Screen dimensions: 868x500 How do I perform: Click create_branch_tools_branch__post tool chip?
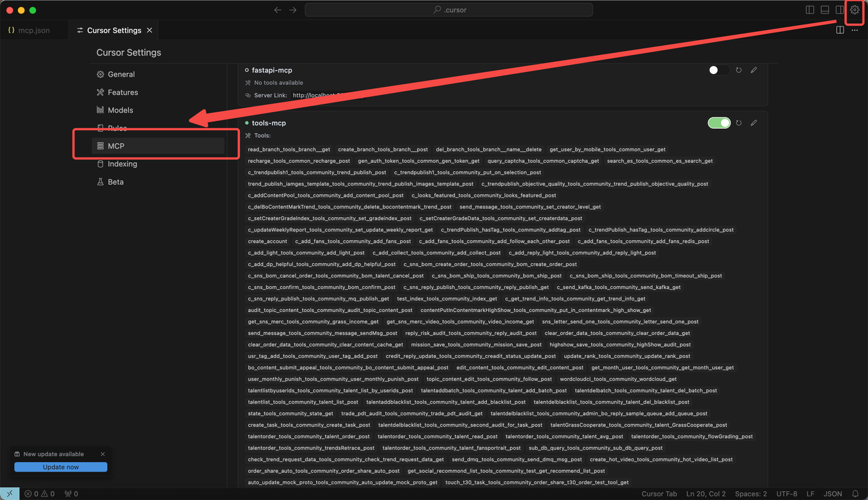383,149
